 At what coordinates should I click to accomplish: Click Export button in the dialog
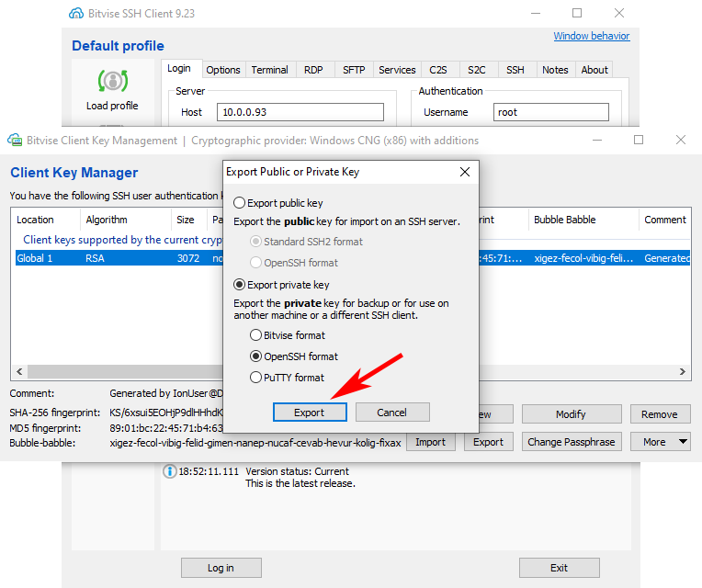coord(310,413)
